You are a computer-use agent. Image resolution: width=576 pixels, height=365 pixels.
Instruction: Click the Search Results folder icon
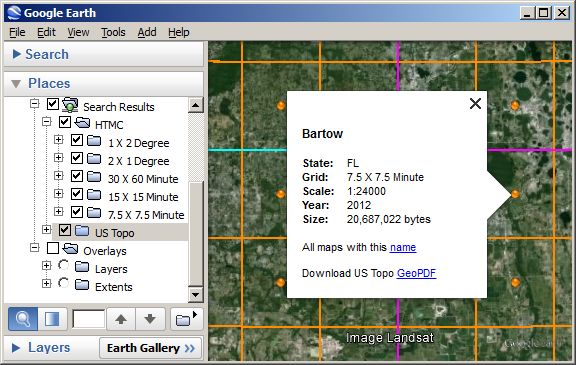pos(70,105)
